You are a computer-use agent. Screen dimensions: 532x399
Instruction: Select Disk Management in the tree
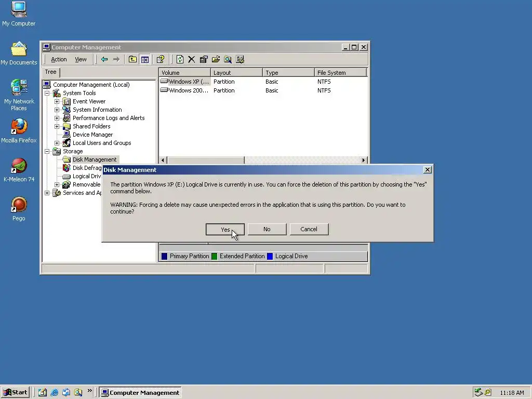[95, 159]
